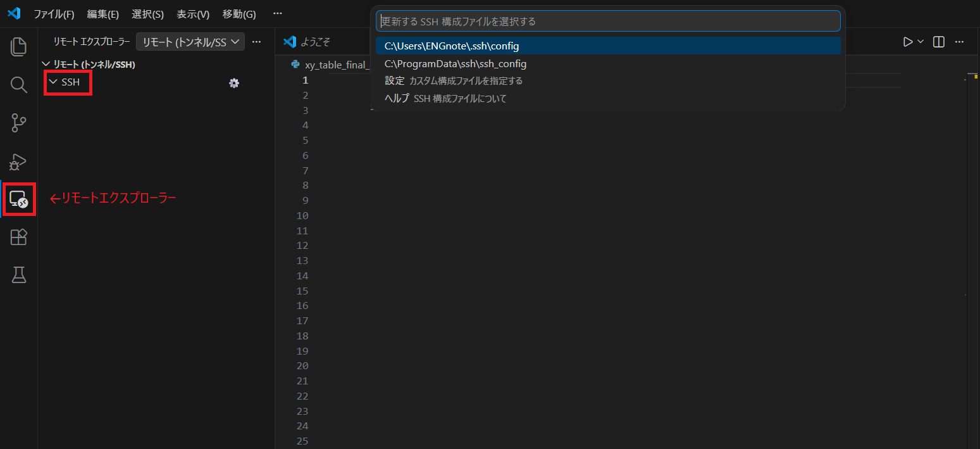This screenshot has width=980, height=449.
Task: Click the Run Python file play button
Action: (908, 42)
